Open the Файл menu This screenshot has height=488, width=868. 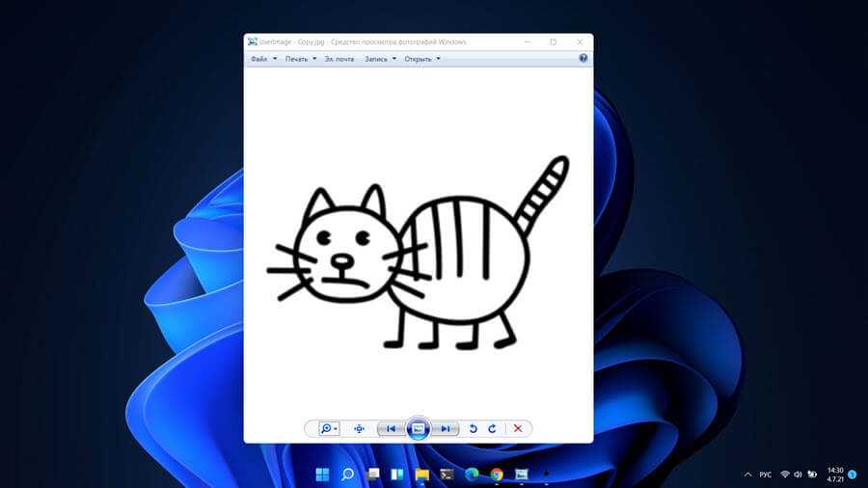point(263,59)
